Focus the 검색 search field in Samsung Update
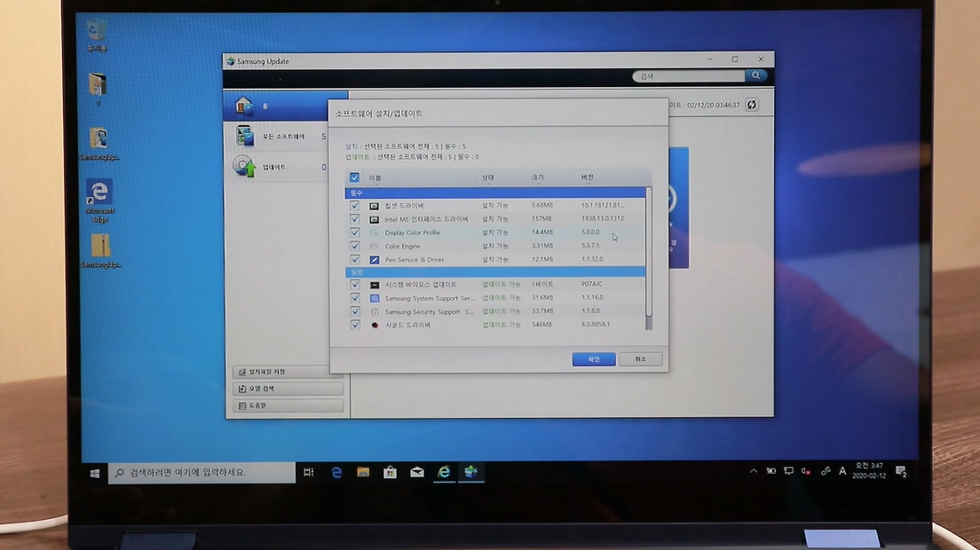980x550 pixels. pos(688,76)
